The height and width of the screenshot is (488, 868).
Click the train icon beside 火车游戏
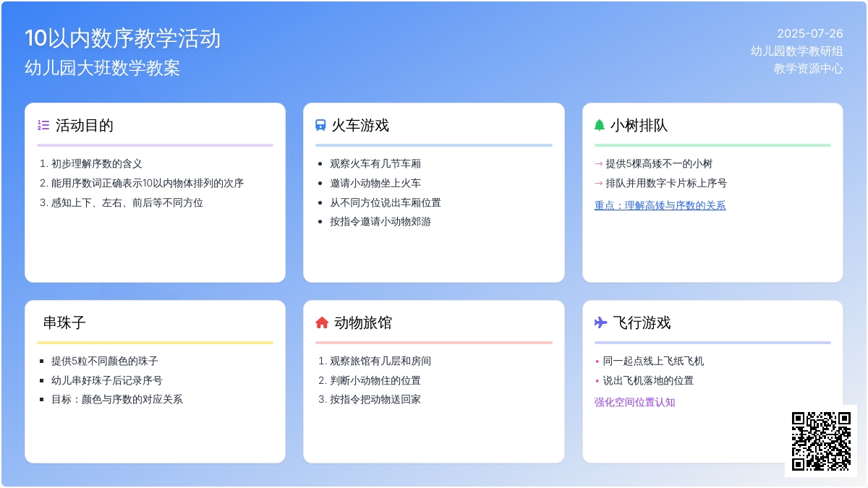click(x=320, y=125)
